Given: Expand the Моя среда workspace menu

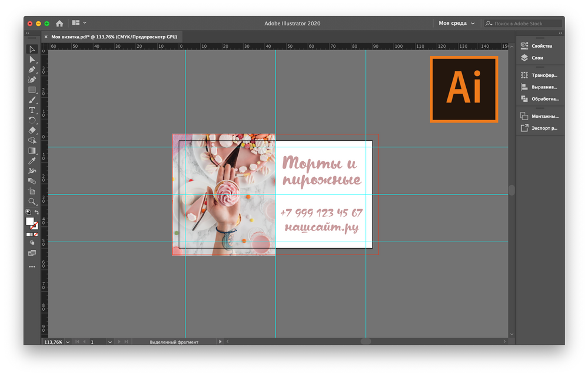Looking at the screenshot, I should point(456,24).
